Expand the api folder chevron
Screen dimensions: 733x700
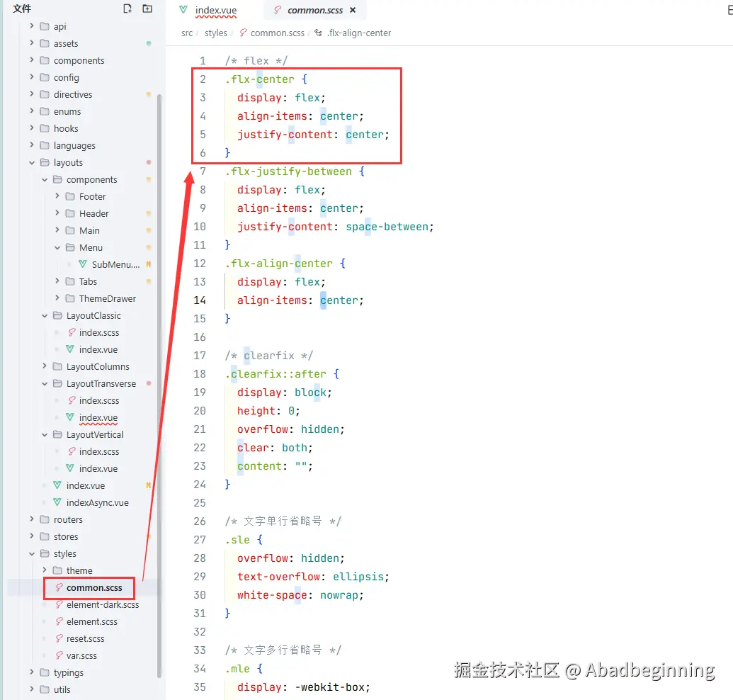click(32, 26)
